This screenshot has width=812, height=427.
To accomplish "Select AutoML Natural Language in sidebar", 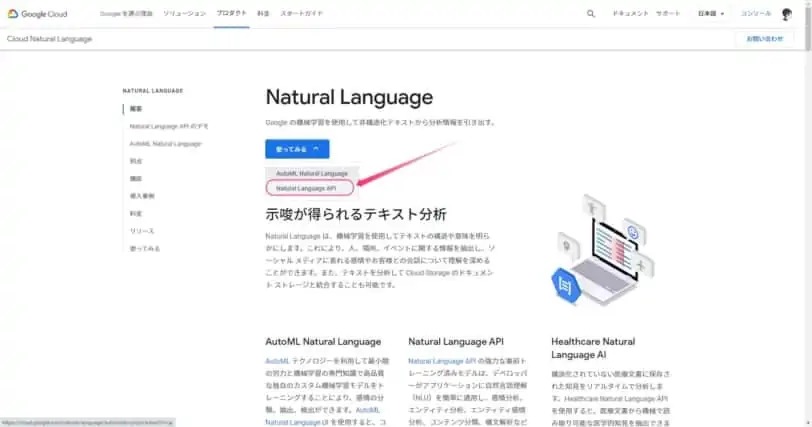I will [x=165, y=144].
